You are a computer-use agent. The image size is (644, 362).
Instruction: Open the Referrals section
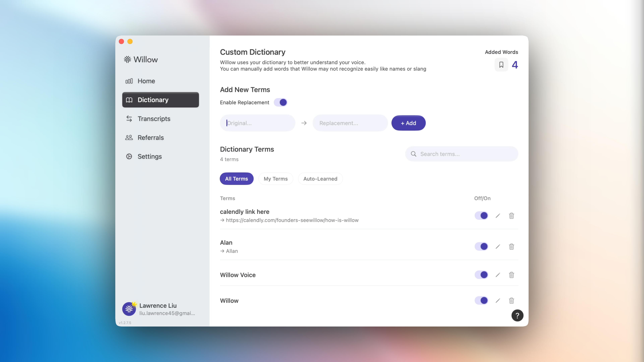(161, 137)
